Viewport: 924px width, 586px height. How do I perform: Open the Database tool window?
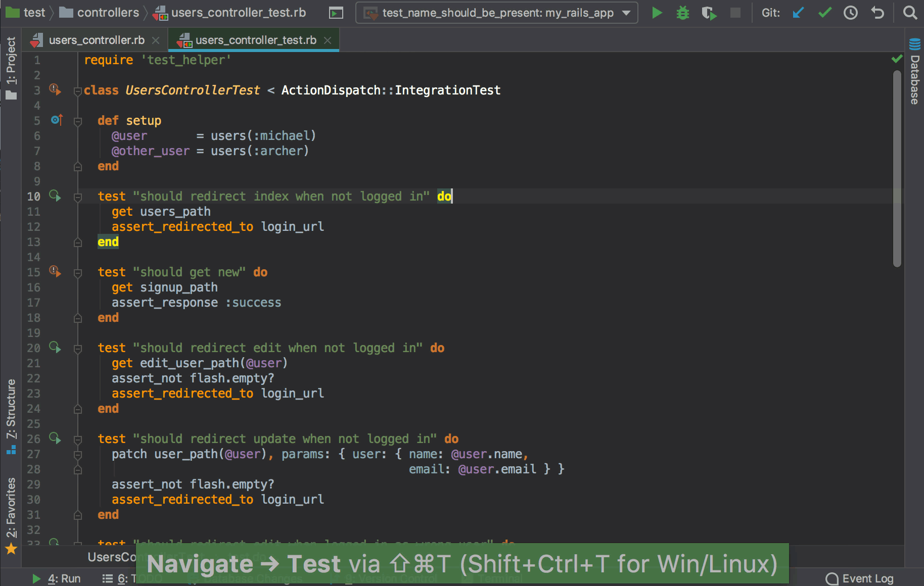point(914,71)
